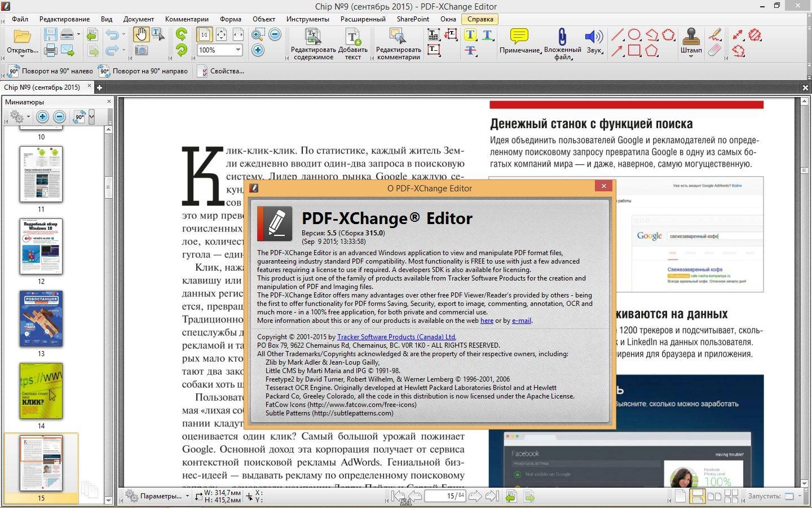The height and width of the screenshot is (508, 812).
Task: Open the Редактирование menu
Action: (x=64, y=19)
